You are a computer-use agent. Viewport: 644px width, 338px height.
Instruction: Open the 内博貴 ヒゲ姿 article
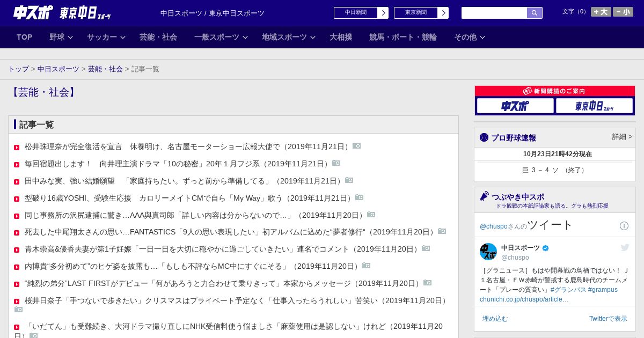(x=192, y=266)
